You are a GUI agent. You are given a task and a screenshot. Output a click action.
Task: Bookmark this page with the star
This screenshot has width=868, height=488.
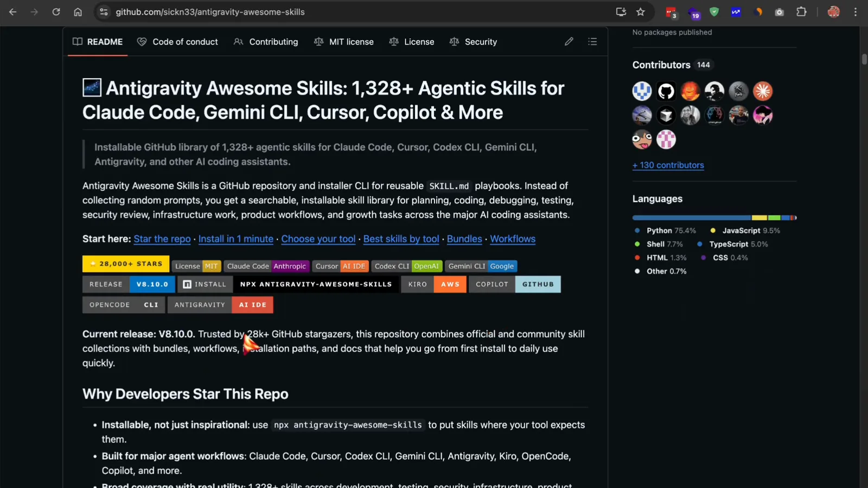coord(641,12)
